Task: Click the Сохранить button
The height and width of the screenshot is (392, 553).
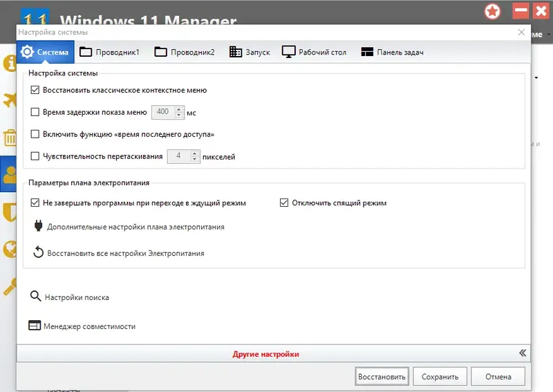Action: [x=440, y=377]
